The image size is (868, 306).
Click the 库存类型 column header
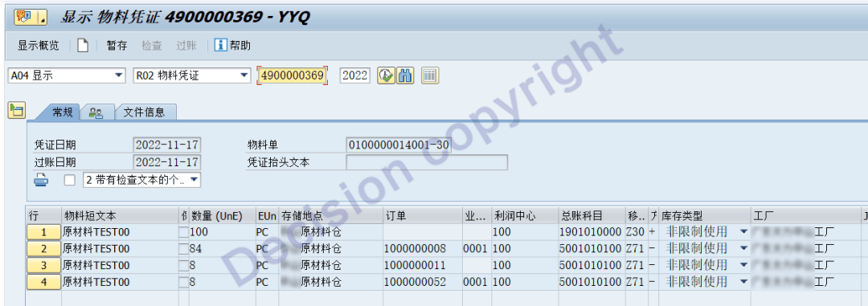tap(704, 216)
